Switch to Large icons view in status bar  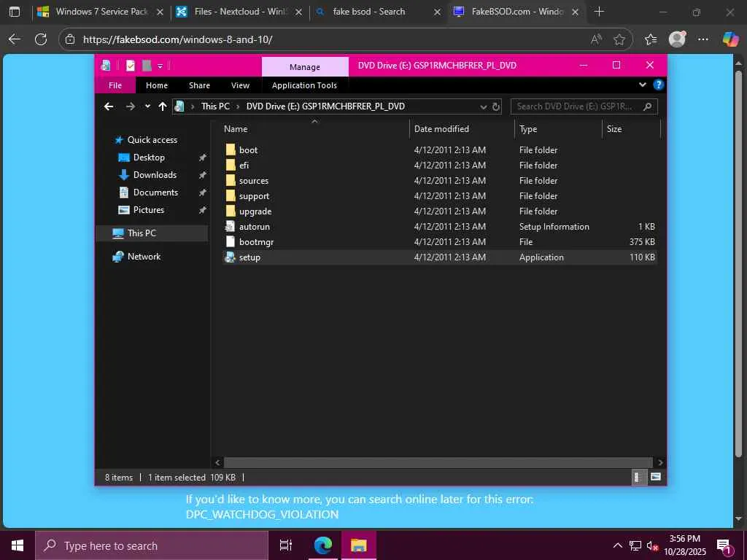click(x=656, y=477)
